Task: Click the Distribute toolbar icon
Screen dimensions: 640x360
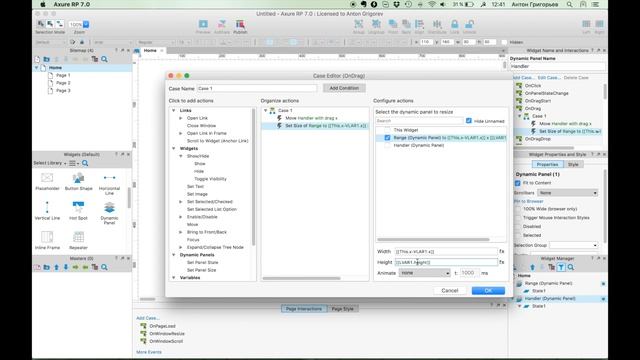Action: tap(437, 24)
